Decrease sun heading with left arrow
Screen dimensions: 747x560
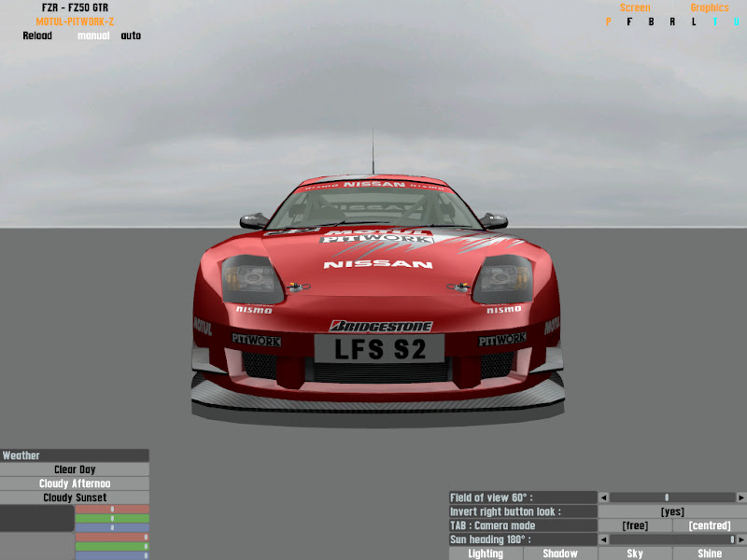[603, 539]
